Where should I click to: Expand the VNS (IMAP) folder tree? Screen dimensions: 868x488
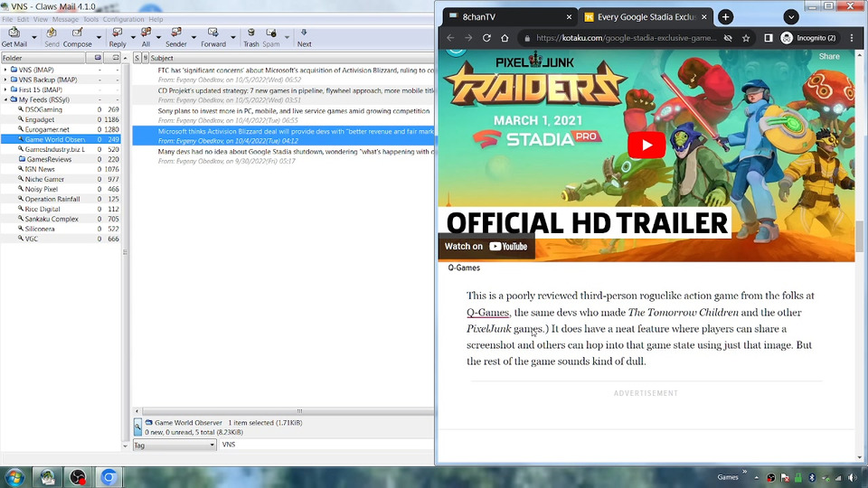5,70
